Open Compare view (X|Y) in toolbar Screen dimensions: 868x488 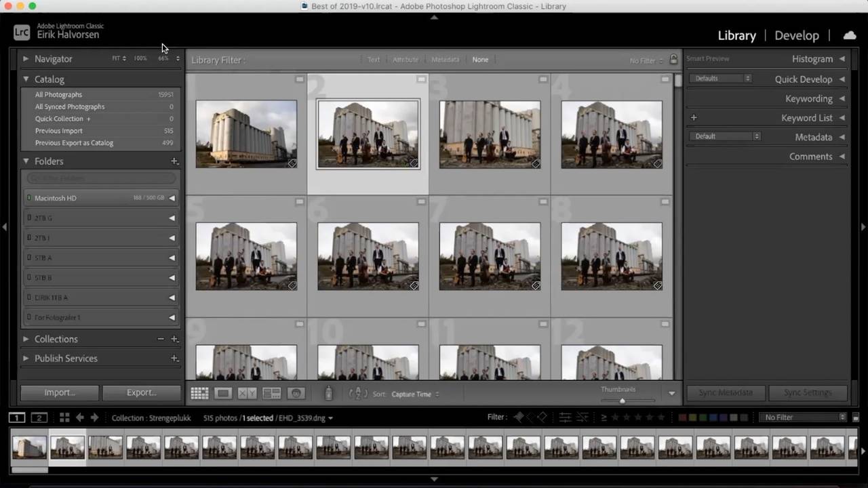[x=247, y=393]
